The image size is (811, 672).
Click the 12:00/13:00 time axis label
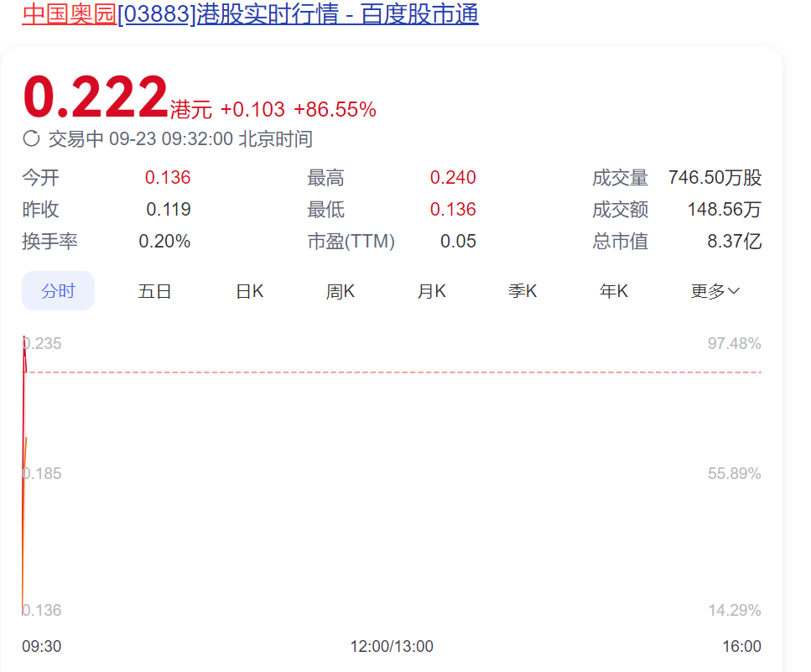click(x=392, y=646)
